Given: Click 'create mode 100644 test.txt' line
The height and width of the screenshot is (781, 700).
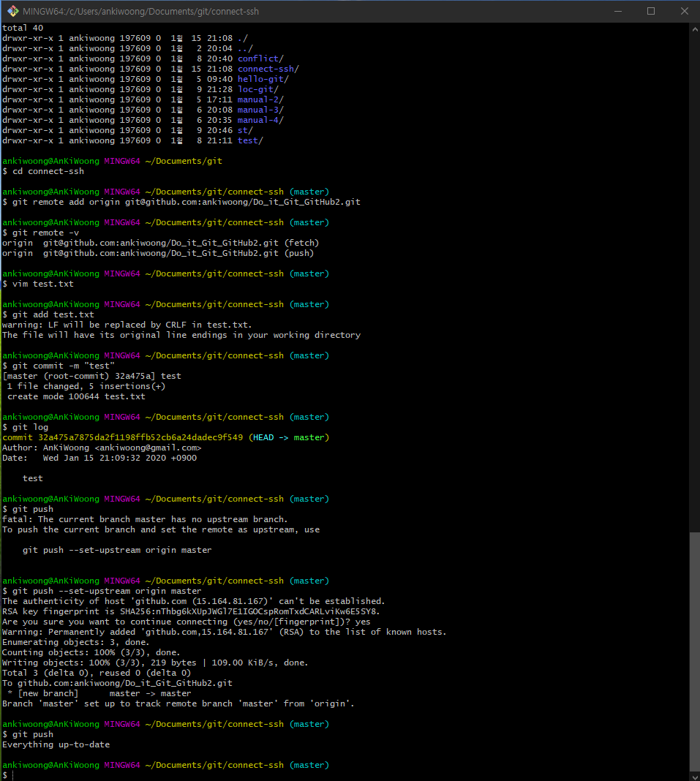Looking at the screenshot, I should 76,396.
